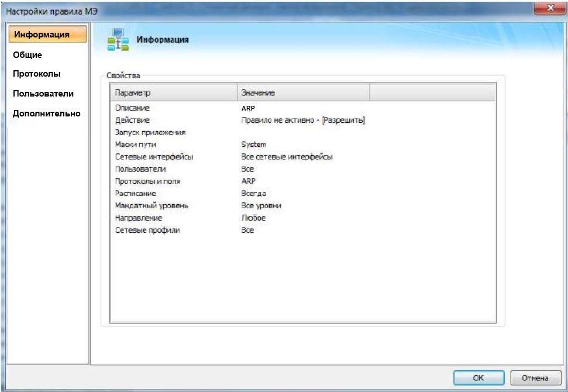The height and width of the screenshot is (392, 568).
Task: Click the OK button
Action: point(479,378)
